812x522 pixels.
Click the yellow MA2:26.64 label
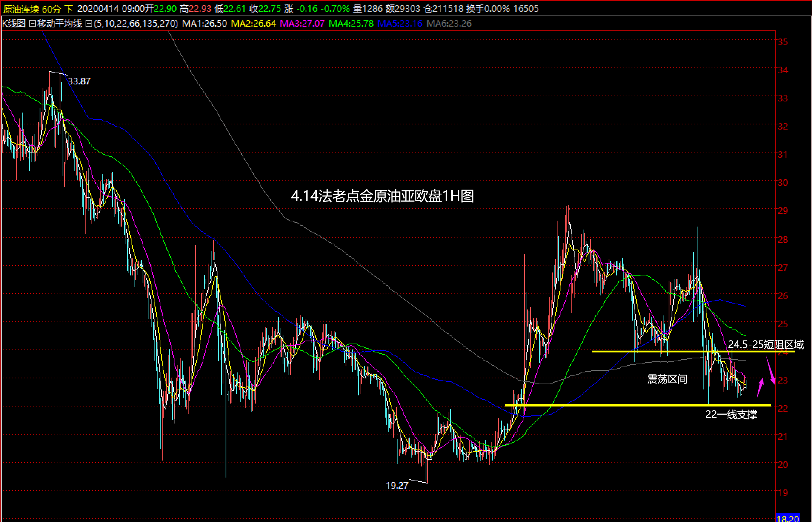[x=253, y=24]
